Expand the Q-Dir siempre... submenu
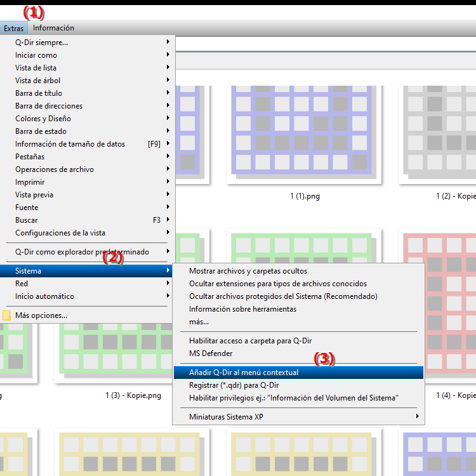The height and width of the screenshot is (476, 476). pos(88,42)
